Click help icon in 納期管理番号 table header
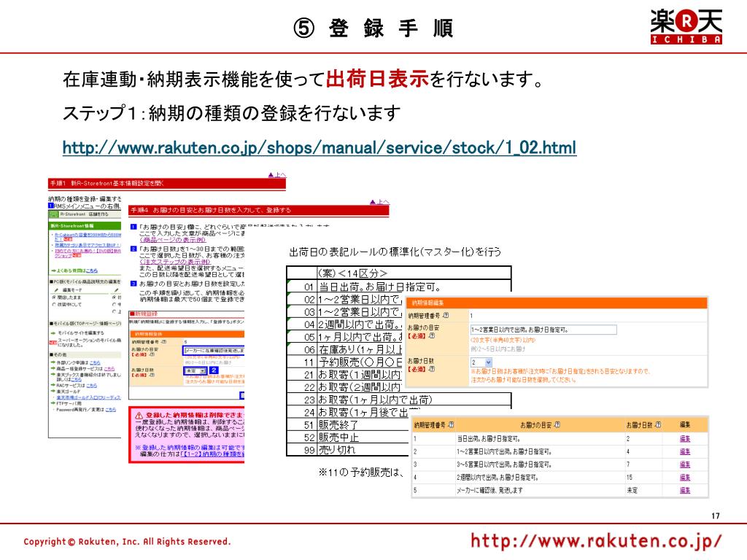This screenshot has width=747, height=560. click(451, 425)
